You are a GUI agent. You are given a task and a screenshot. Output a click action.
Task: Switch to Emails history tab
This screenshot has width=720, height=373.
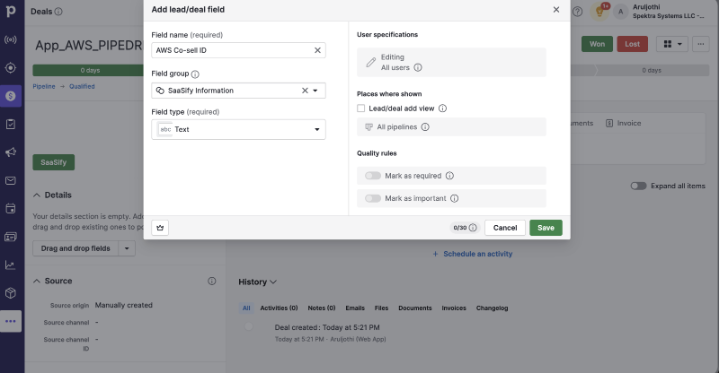[x=355, y=308]
